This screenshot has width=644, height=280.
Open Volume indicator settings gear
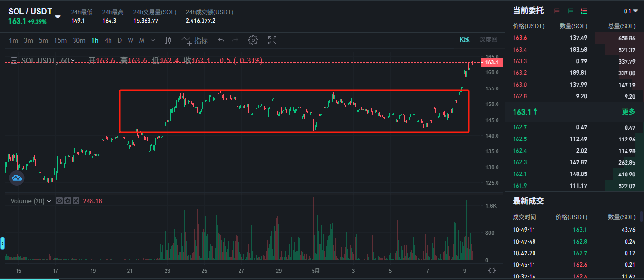tap(67, 201)
